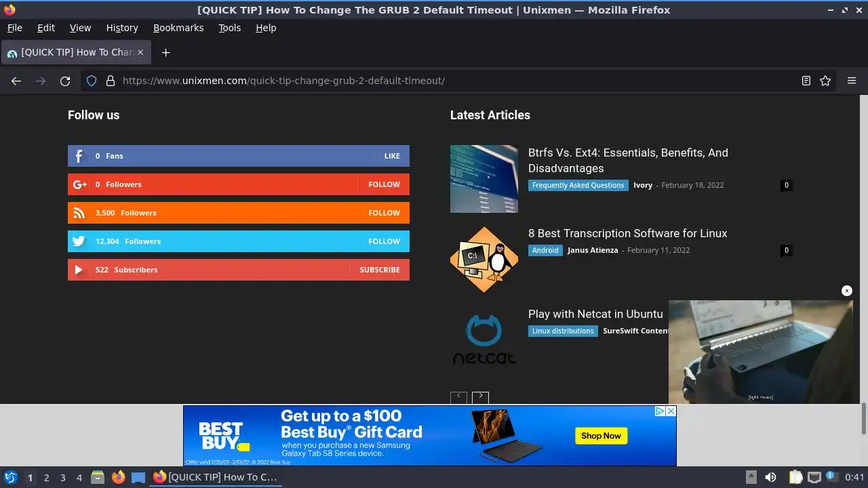Open the Edit menu
The height and width of the screenshot is (488, 868).
(46, 28)
